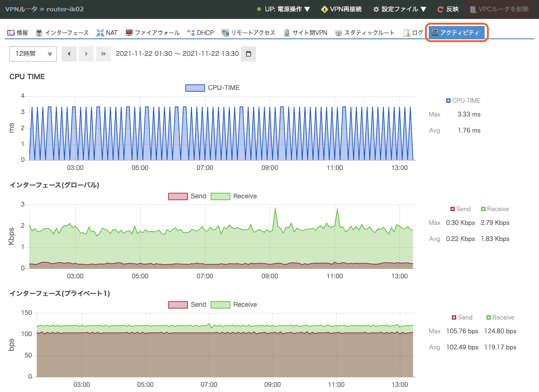539x392 pixels.
Task: Click the DHCP network icon
Action: [191, 33]
